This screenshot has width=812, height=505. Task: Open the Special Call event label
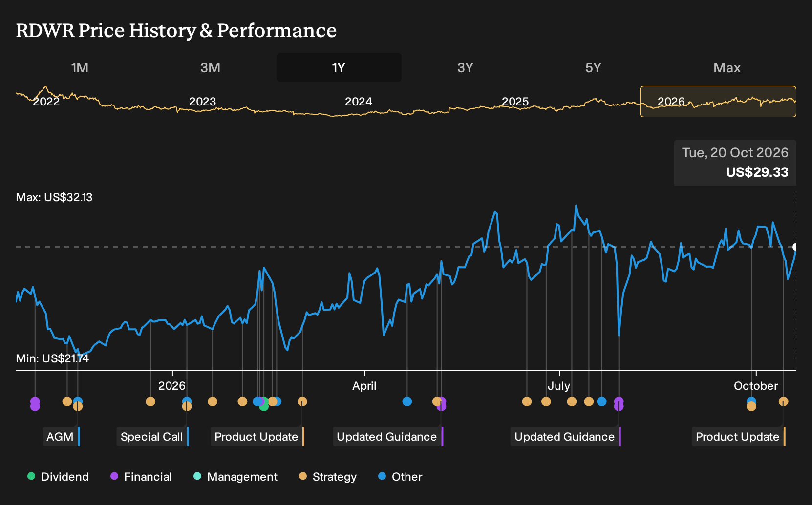point(152,437)
